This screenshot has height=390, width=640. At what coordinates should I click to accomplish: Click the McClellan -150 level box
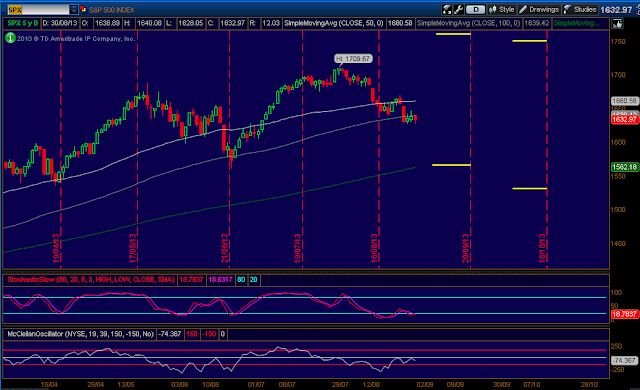(209, 334)
